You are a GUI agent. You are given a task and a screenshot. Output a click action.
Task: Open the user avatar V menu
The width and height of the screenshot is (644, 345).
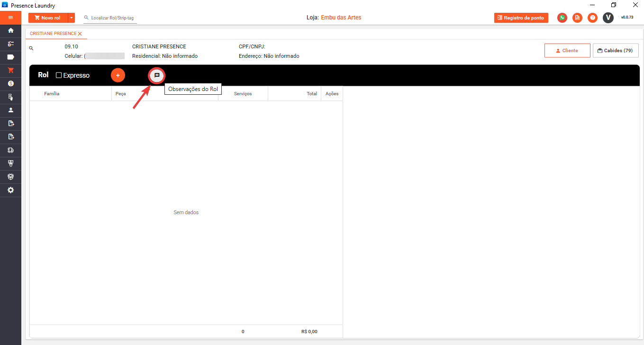(x=608, y=18)
